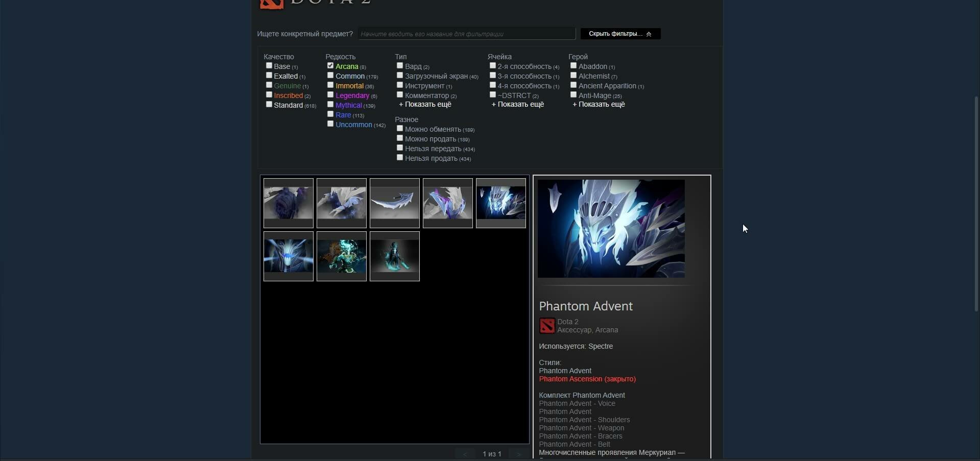The height and width of the screenshot is (461, 980).
Task: Expand more options under Тип
Action: [x=425, y=104]
